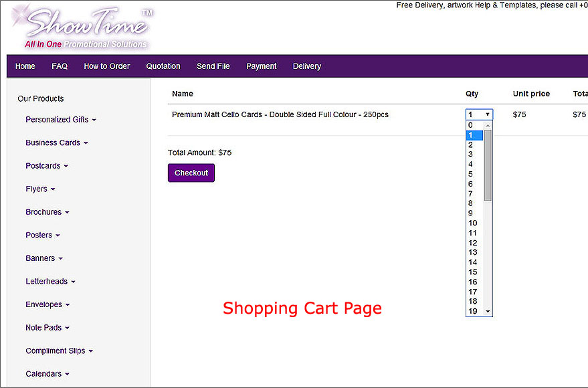Choose quantity 8 in Qty list
The height and width of the screenshot is (388, 588).
point(475,203)
